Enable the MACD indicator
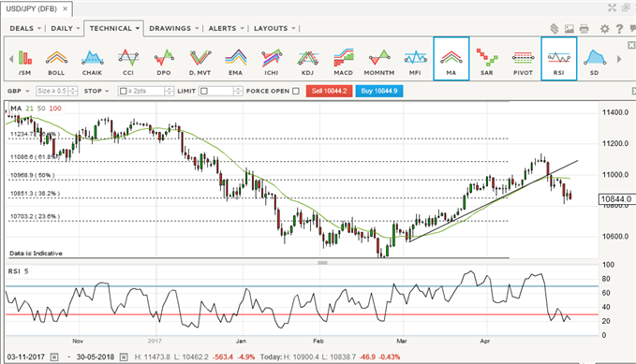The height and width of the screenshot is (364, 636). click(343, 62)
